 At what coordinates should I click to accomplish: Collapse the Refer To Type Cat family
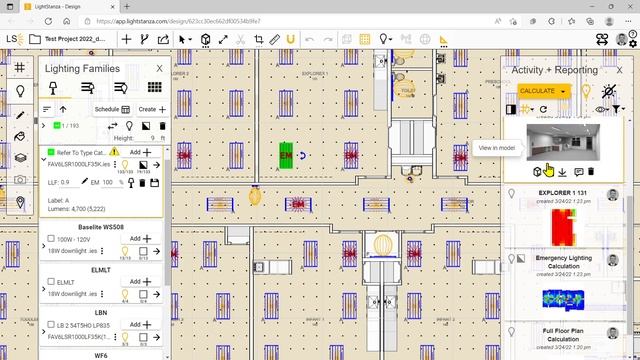44,160
